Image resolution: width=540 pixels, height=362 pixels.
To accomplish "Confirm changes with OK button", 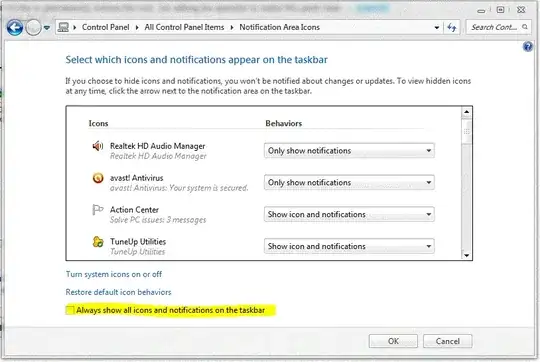I will (393, 341).
